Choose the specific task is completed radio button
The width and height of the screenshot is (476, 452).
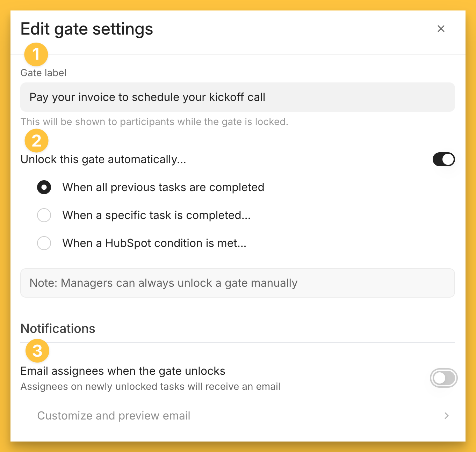pos(44,215)
